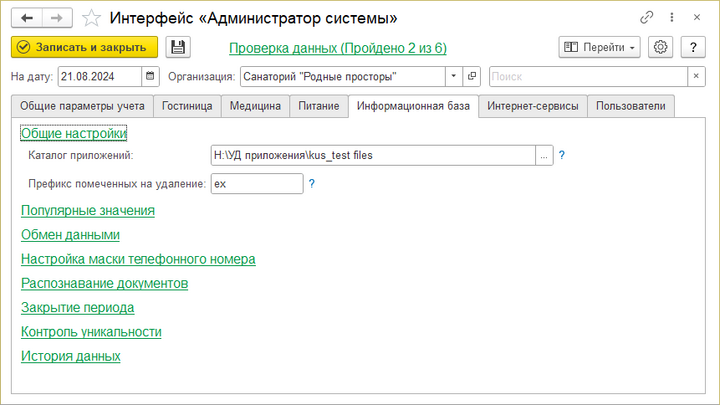This screenshot has width=720, height=405.
Task: Switch to Общие параметры учета tab
Action: click(82, 106)
